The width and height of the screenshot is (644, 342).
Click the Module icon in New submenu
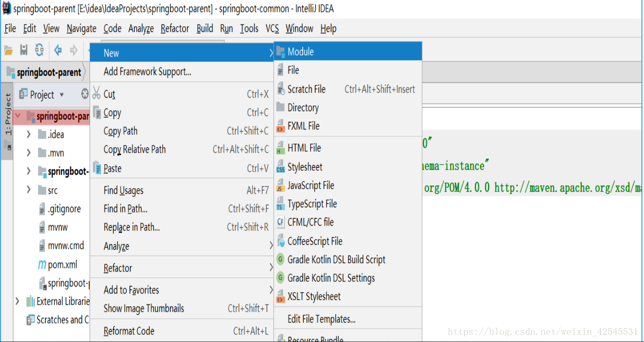click(281, 51)
